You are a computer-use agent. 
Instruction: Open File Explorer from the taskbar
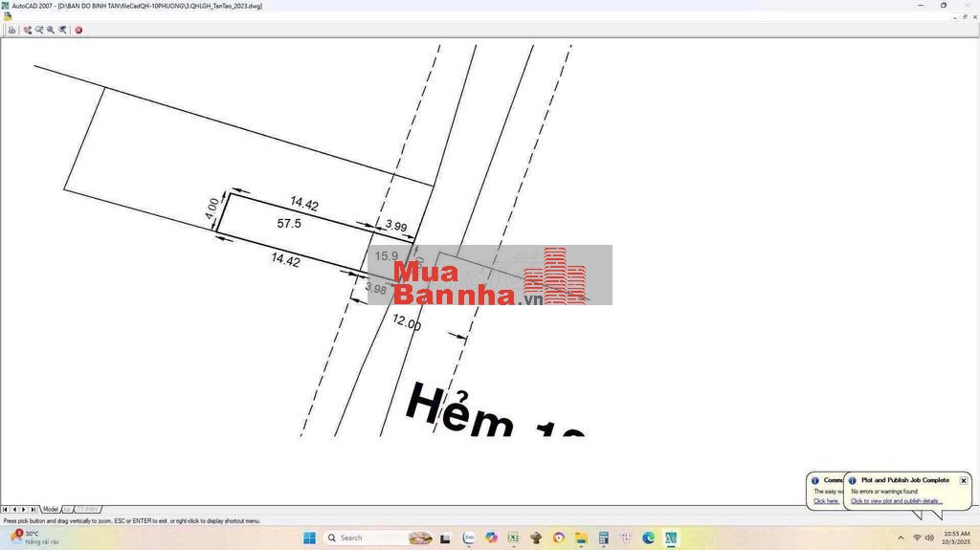click(x=581, y=538)
